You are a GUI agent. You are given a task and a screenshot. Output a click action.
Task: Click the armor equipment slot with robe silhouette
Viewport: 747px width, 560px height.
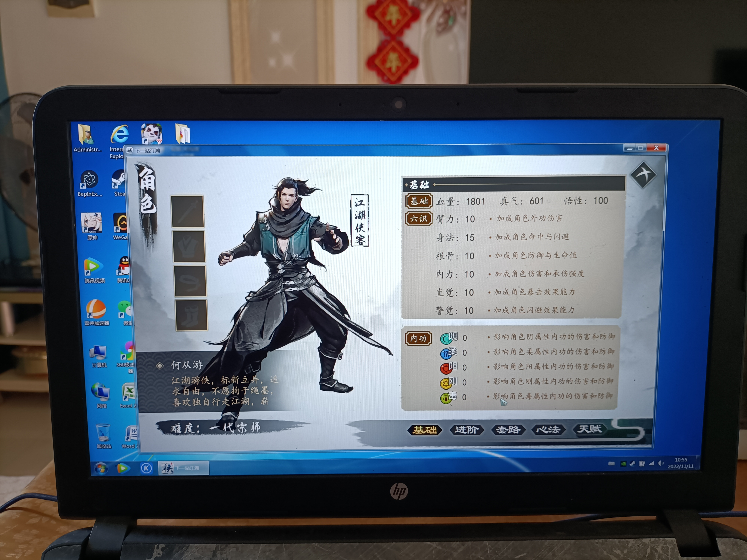[189, 246]
